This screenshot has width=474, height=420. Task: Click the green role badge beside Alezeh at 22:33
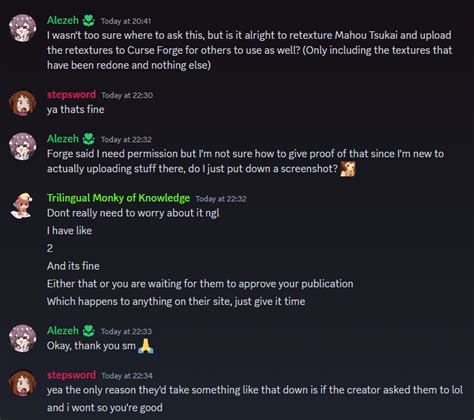tap(88, 331)
